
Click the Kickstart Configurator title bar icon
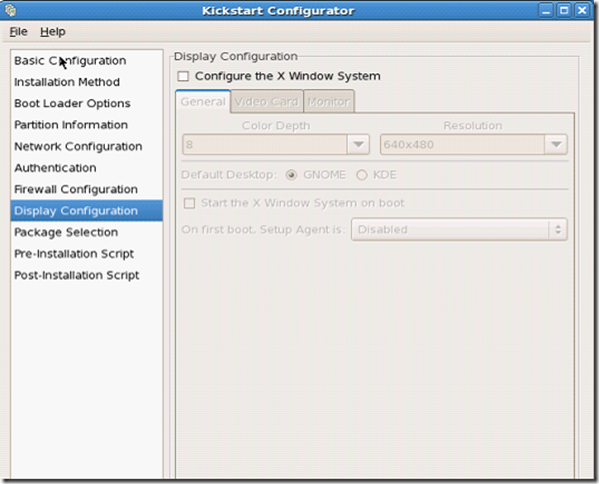tap(10, 10)
